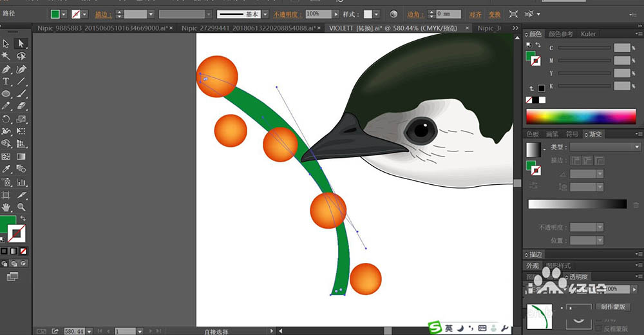
Task: Open the 不透明度 dropdown in control bar
Action: [x=336, y=14]
